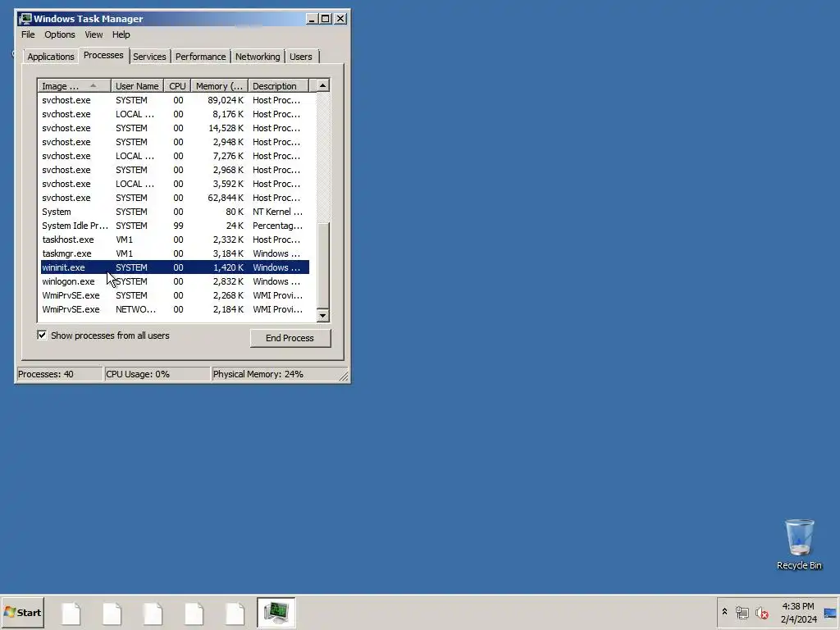
Task: Open Task Manager from the taskbar button
Action: coord(276,612)
